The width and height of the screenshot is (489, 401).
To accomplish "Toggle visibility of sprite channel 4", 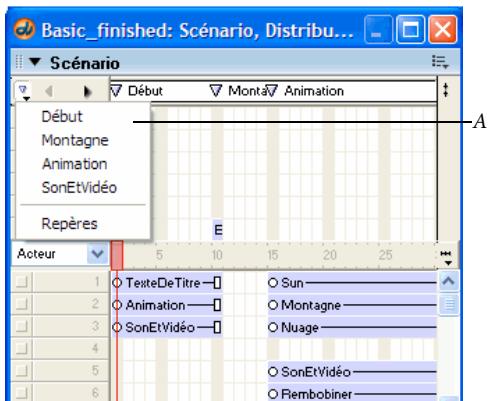I will pyautogui.click(x=21, y=349).
